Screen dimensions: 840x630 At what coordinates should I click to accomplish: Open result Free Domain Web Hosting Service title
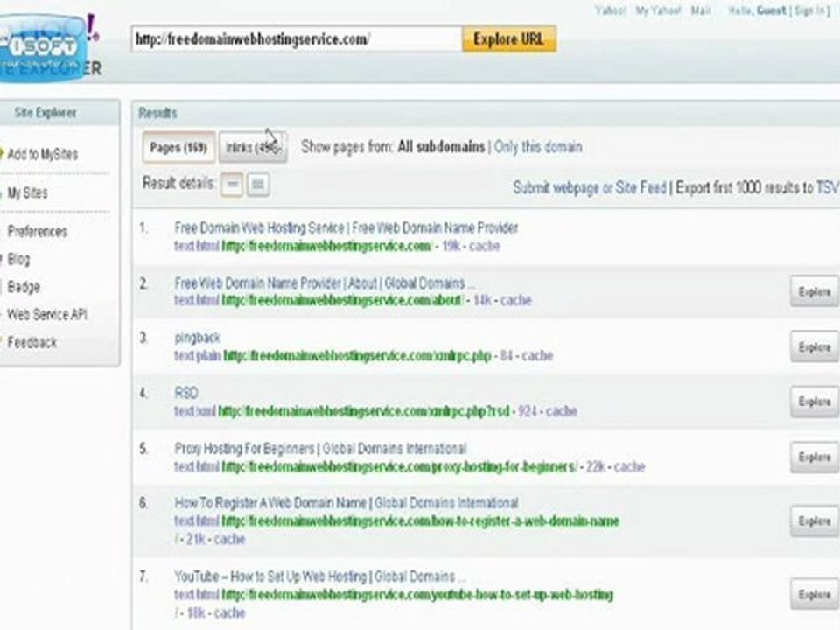coord(346,227)
